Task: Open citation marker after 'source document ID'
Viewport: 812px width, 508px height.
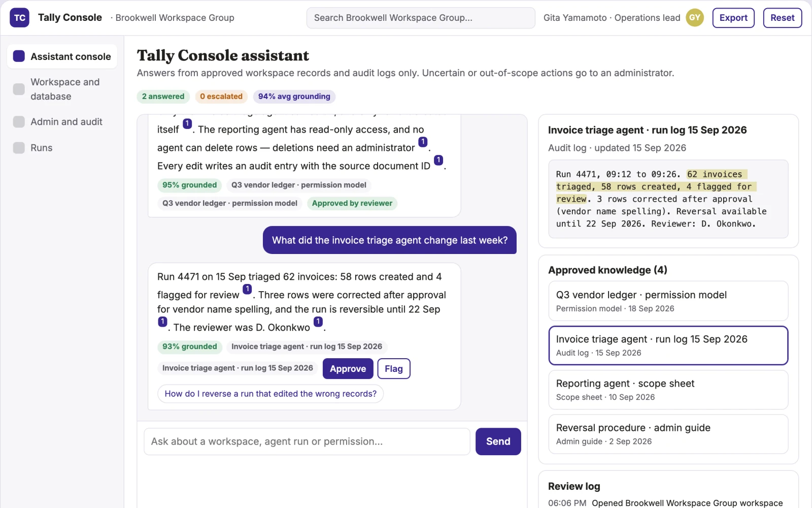Action: 438,160
